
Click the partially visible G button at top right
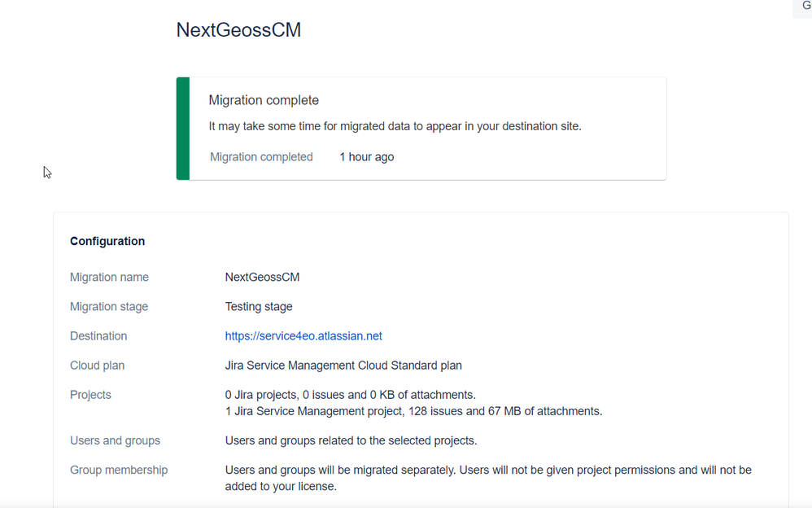[805, 7]
